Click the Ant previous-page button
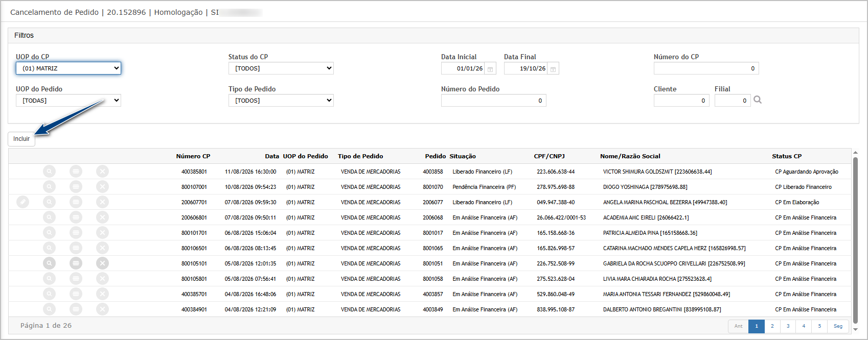Viewport: 868px width, 340px height. (739, 326)
